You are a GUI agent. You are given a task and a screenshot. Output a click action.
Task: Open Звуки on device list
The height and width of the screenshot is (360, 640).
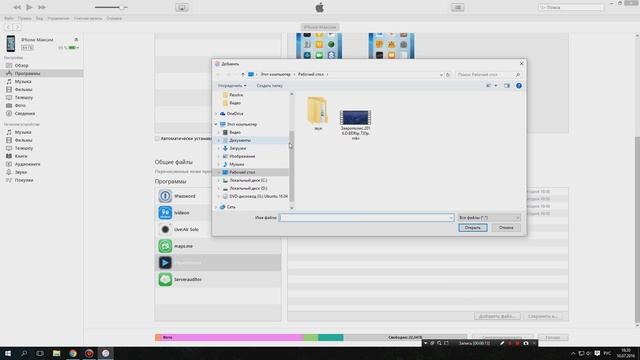click(x=20, y=172)
